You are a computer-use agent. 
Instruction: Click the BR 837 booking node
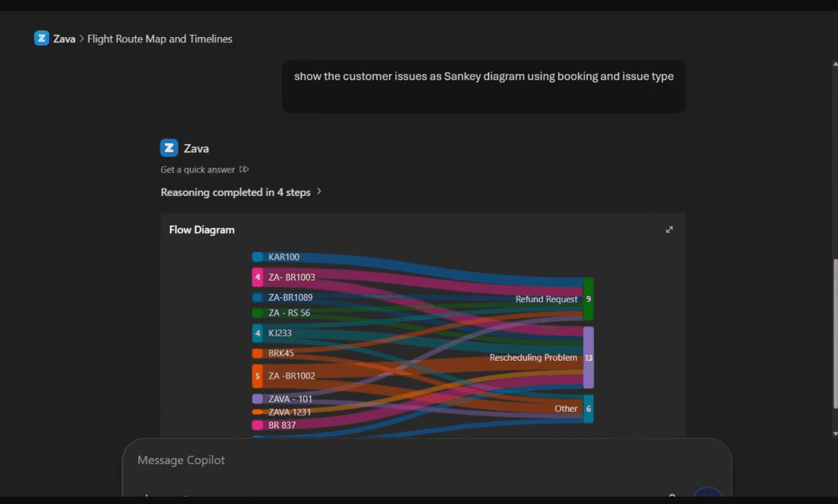[258, 425]
